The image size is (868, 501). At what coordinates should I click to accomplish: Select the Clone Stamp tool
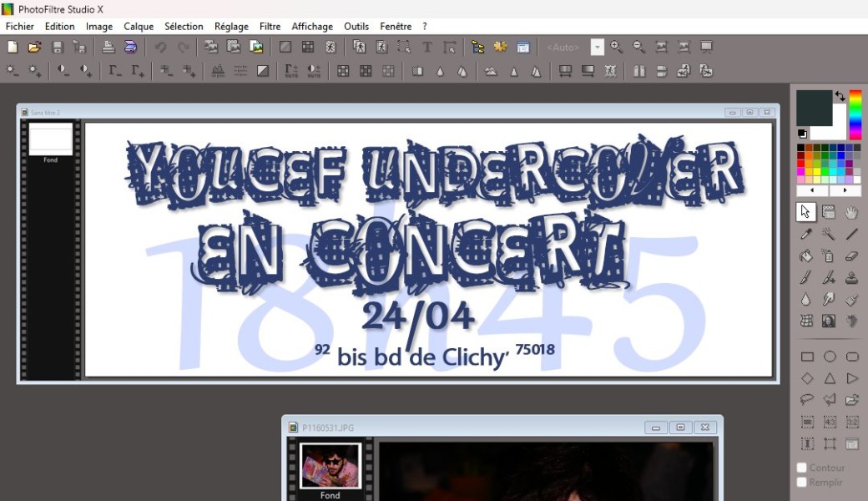coord(851,278)
